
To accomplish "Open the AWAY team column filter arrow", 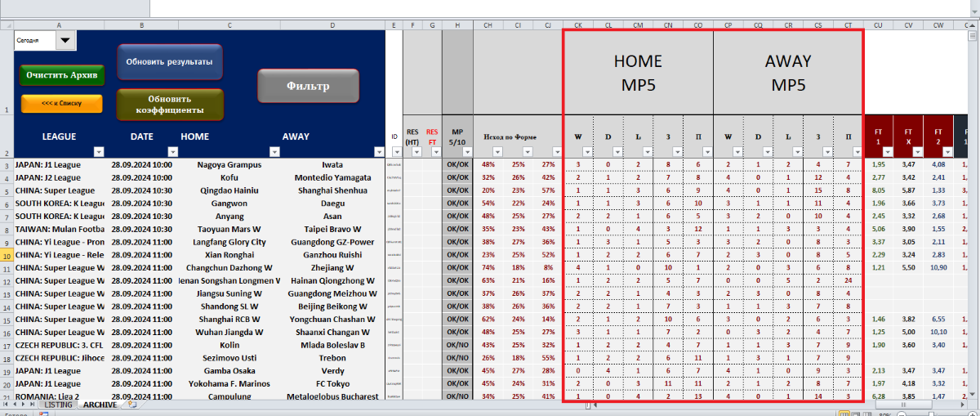I will pyautogui.click(x=377, y=151).
